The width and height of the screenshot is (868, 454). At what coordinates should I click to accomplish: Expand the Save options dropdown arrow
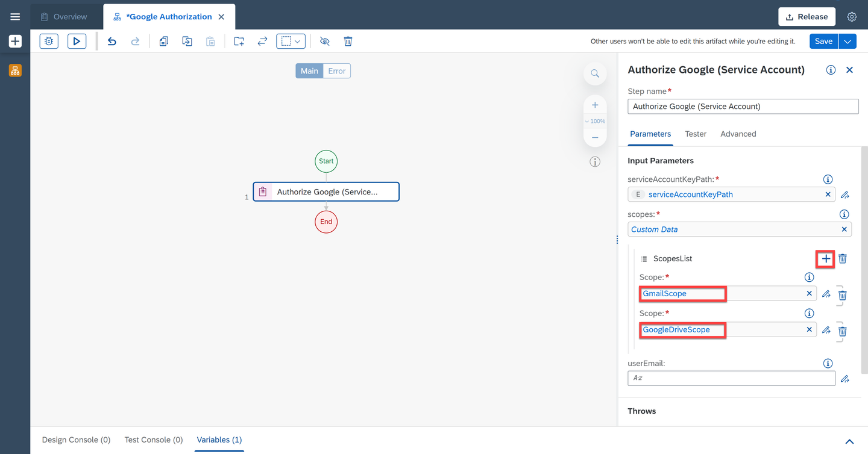tap(848, 41)
